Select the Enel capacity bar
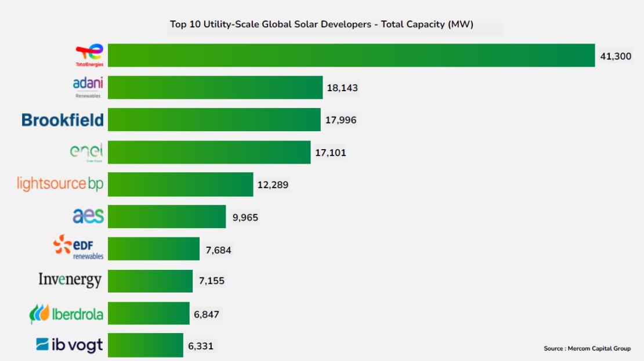644x361 pixels. (x=209, y=151)
